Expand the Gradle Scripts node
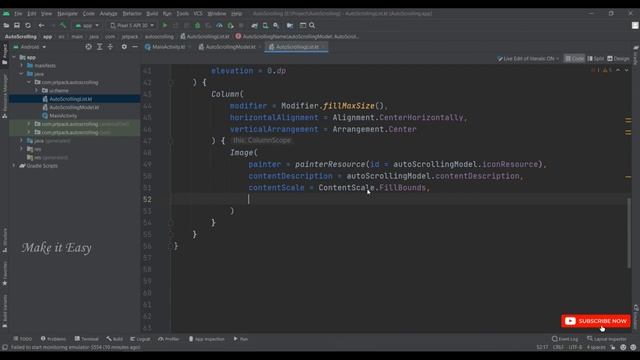Viewport: 640px width, 360px height. click(x=15, y=166)
